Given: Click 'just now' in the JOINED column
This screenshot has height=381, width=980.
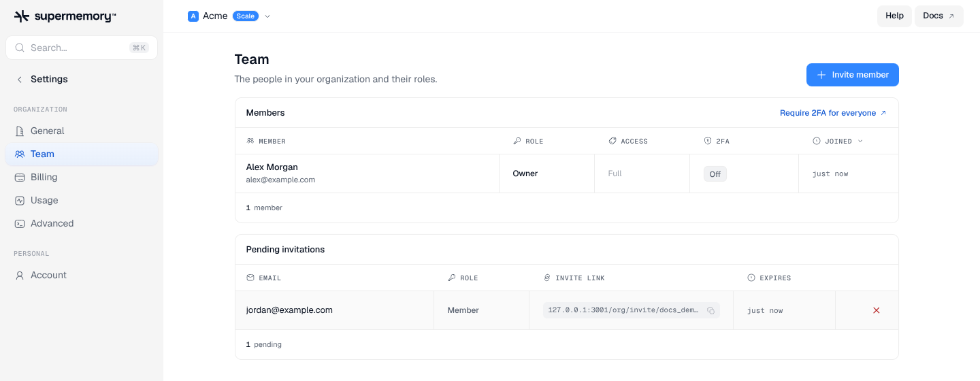Looking at the screenshot, I should 830,174.
